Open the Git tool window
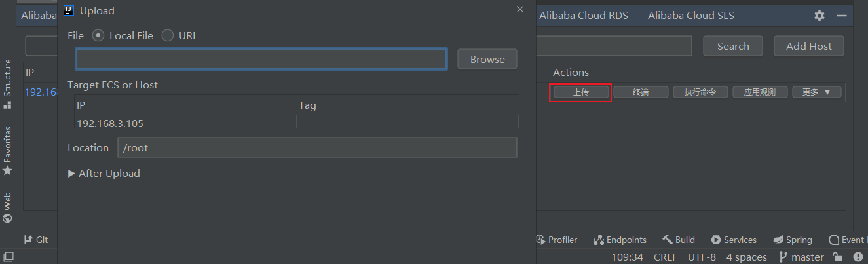Viewport: 868px width, 264px height. (x=36, y=240)
